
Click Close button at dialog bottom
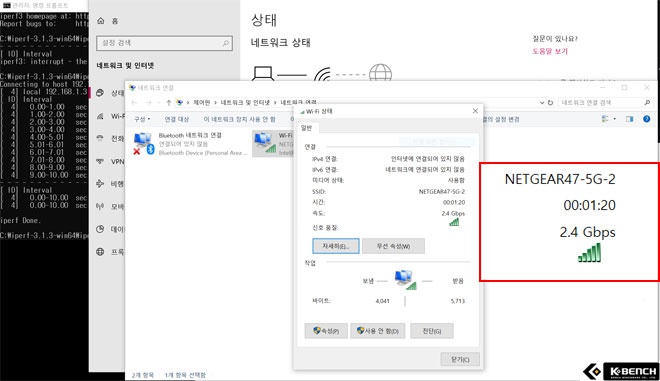click(x=460, y=359)
